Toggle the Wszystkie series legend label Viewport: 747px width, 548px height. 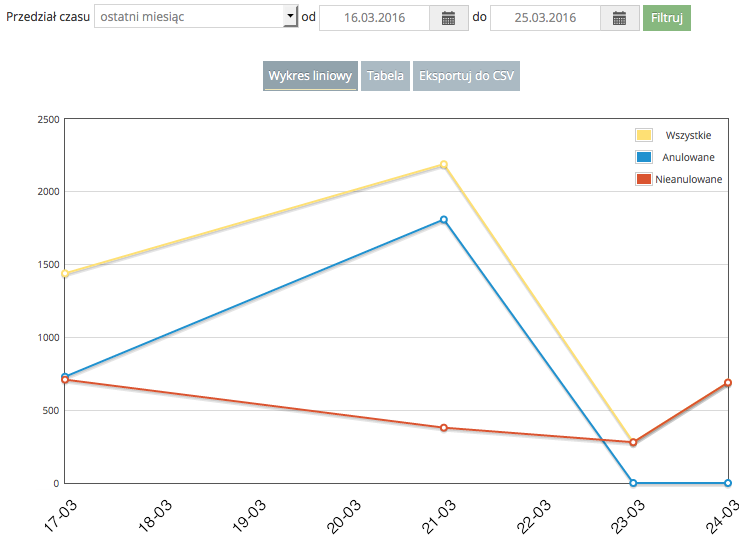tap(688, 135)
